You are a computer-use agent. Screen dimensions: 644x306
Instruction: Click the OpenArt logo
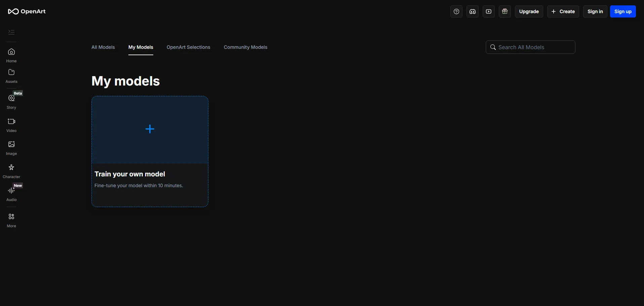click(x=27, y=11)
